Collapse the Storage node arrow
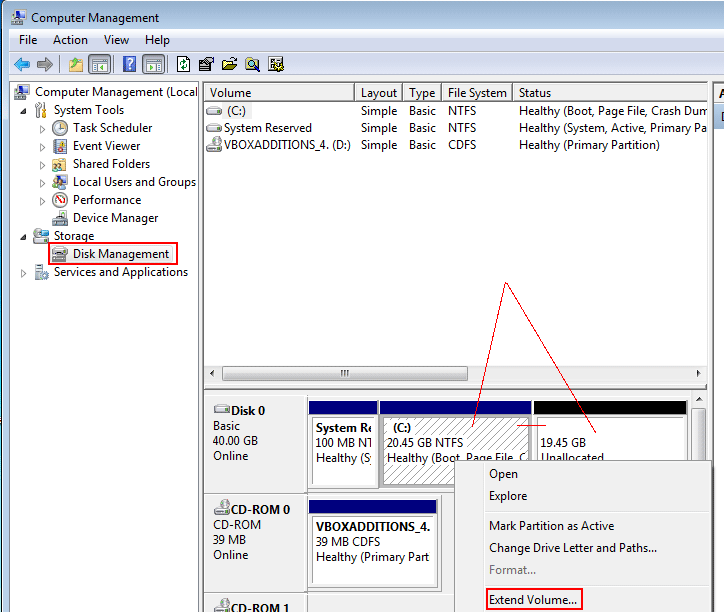724x612 pixels. pos(23,237)
